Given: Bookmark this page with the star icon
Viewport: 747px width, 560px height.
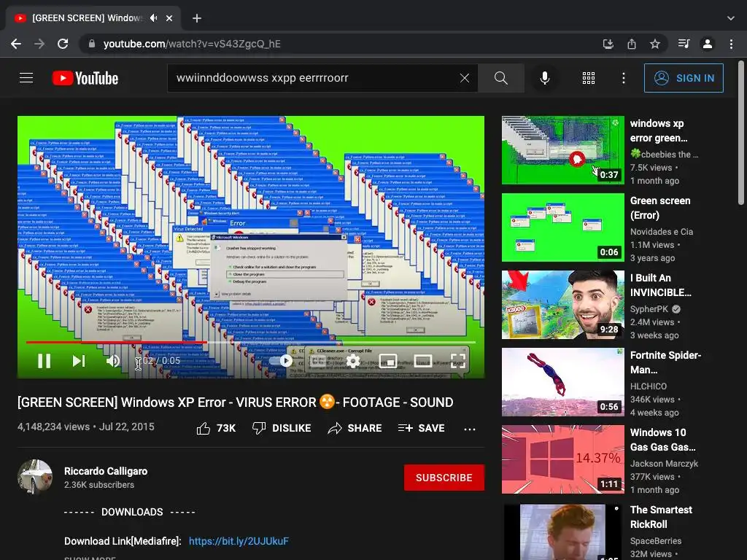Looking at the screenshot, I should (655, 44).
